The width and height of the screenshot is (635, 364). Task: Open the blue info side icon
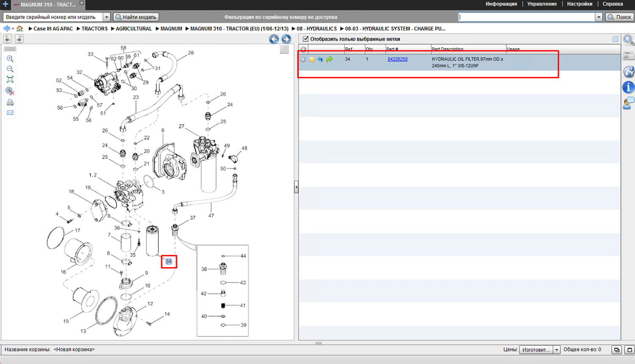click(629, 87)
